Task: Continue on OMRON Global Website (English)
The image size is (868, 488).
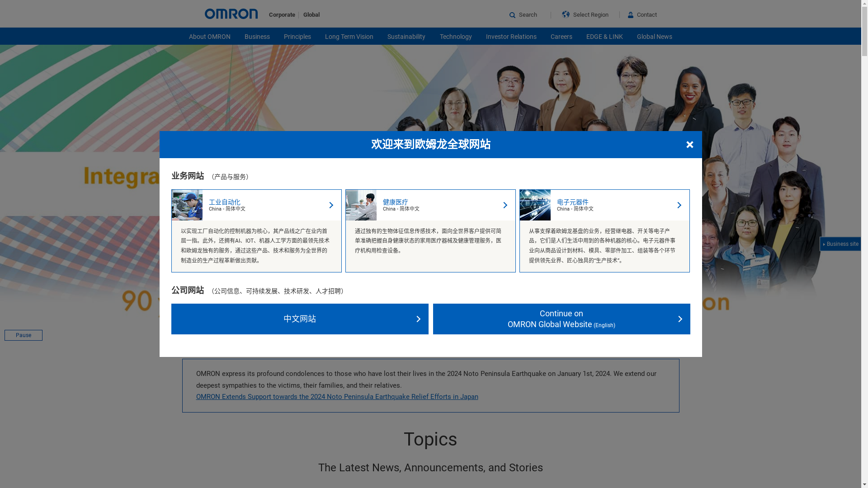Action: [561, 319]
